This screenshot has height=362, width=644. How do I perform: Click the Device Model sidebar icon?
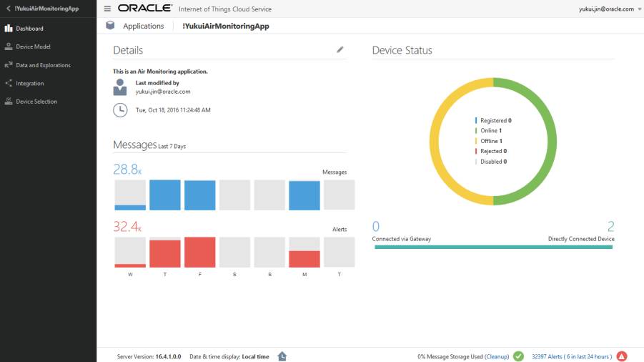pyautogui.click(x=8, y=47)
